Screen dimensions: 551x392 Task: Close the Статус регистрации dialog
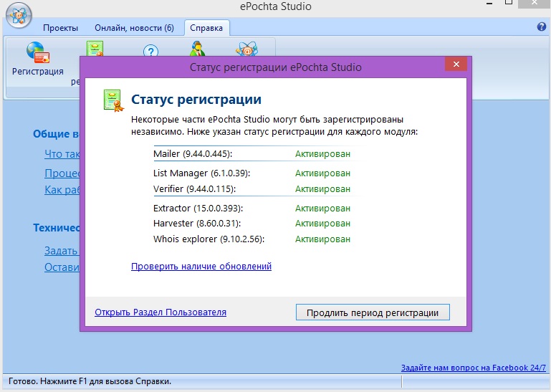[x=456, y=64]
